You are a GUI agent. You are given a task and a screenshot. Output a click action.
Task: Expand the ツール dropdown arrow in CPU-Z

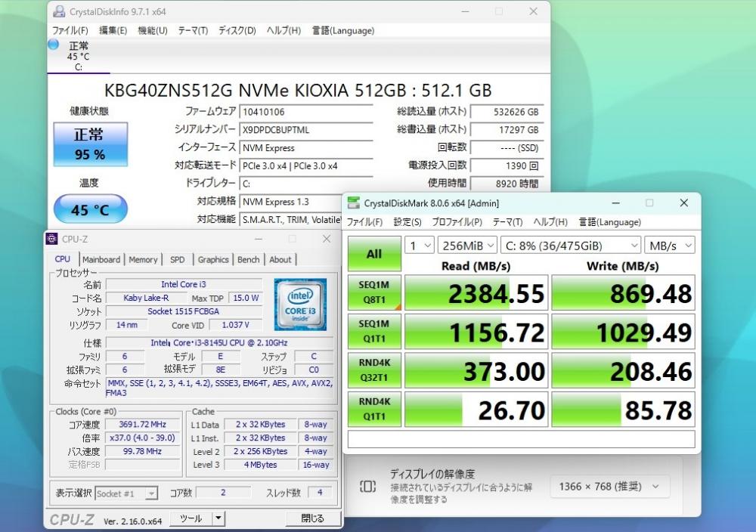[218, 518]
